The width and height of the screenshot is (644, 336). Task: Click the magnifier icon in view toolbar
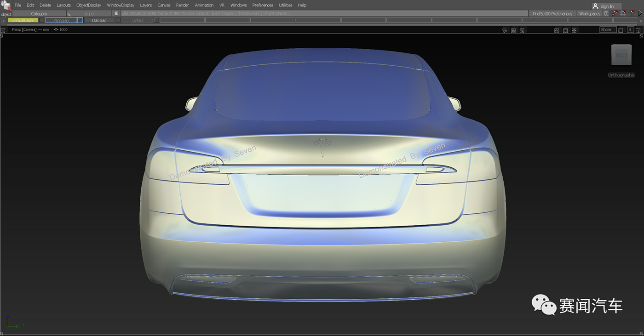[x=522, y=30]
